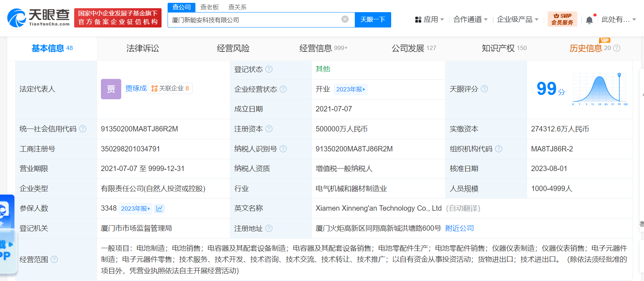Switch to the 查老板 search tab

click(x=209, y=7)
